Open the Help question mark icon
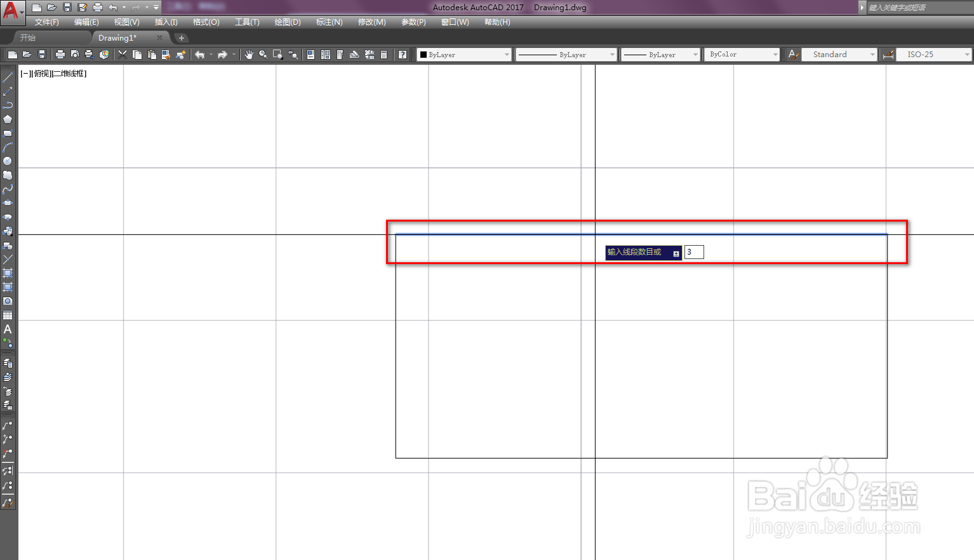 tap(403, 55)
